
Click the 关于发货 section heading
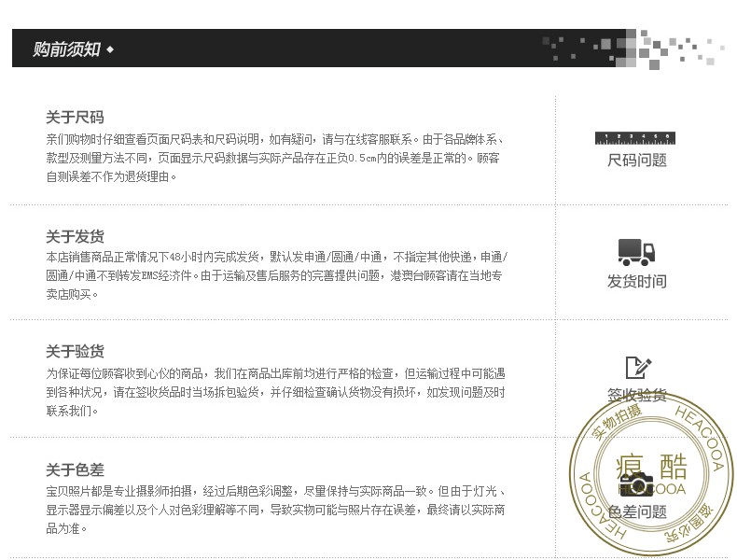(x=75, y=236)
